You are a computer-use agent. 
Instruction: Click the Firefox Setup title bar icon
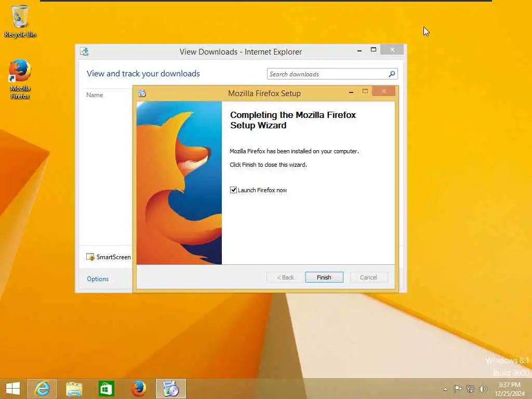[142, 93]
